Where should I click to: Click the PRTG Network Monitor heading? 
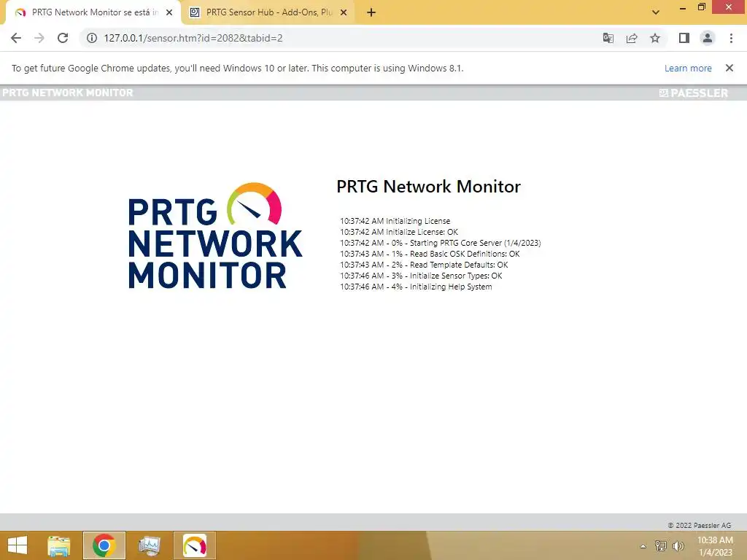(428, 186)
